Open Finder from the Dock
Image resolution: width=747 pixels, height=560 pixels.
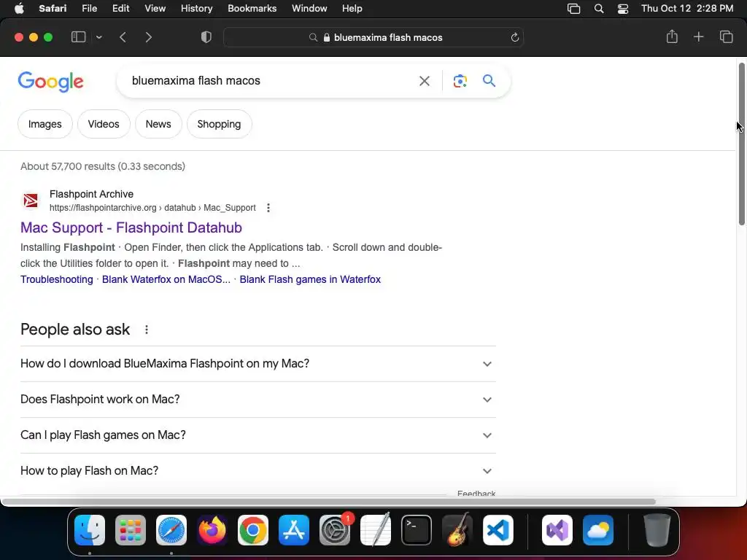pyautogui.click(x=90, y=530)
